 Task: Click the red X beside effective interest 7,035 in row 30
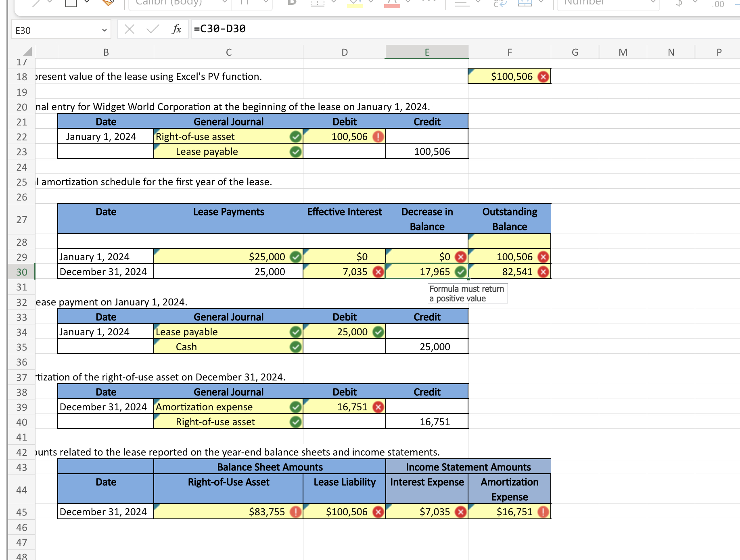[378, 272]
